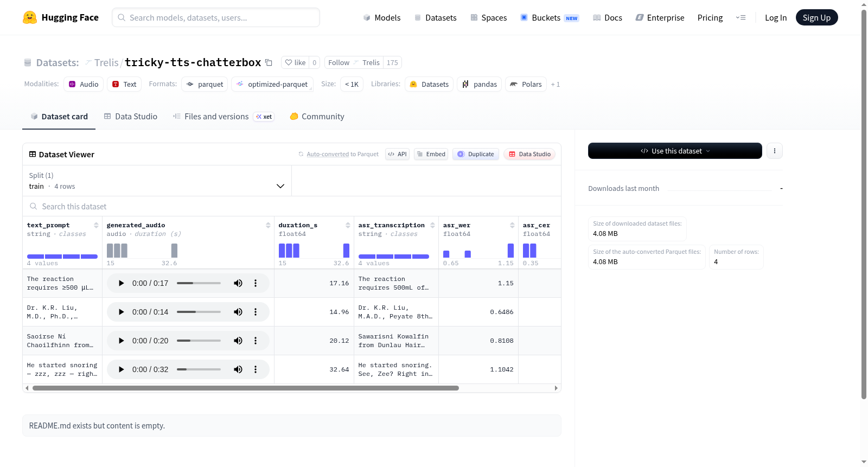The image size is (868, 467).
Task: Select the Text modality tag
Action: point(124,84)
